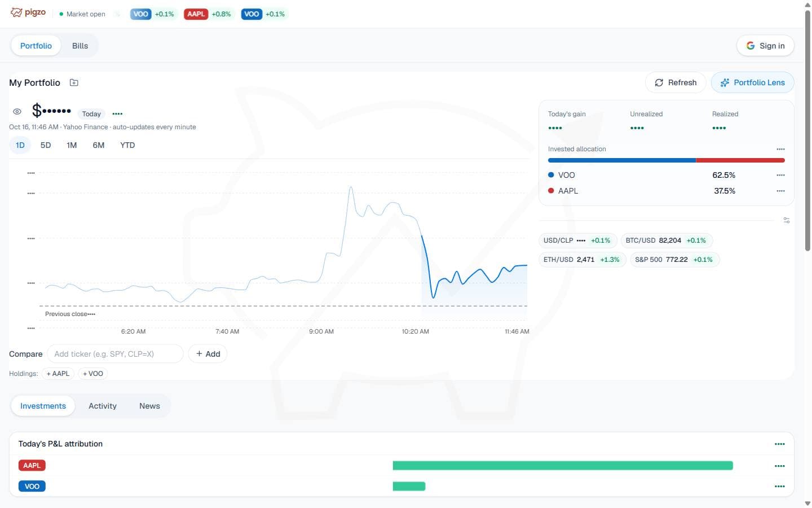812x508 pixels.
Task: Click the Sign in button
Action: pos(765,46)
